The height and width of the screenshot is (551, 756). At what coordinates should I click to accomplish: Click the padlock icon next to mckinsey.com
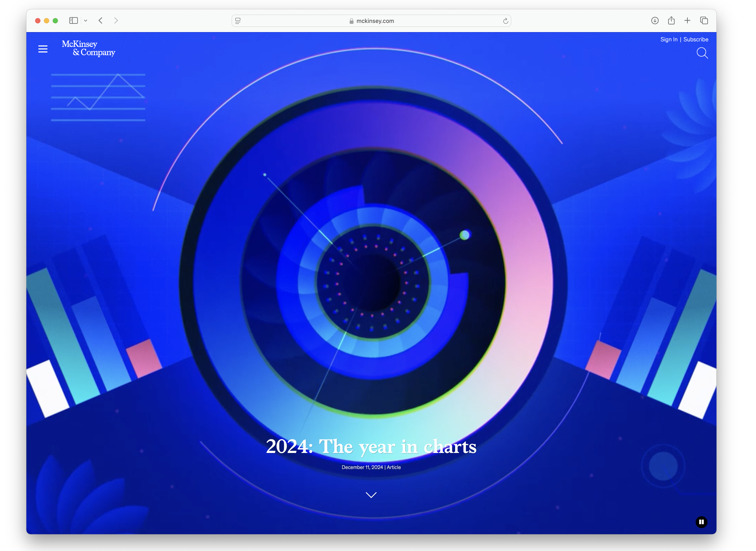tap(350, 20)
